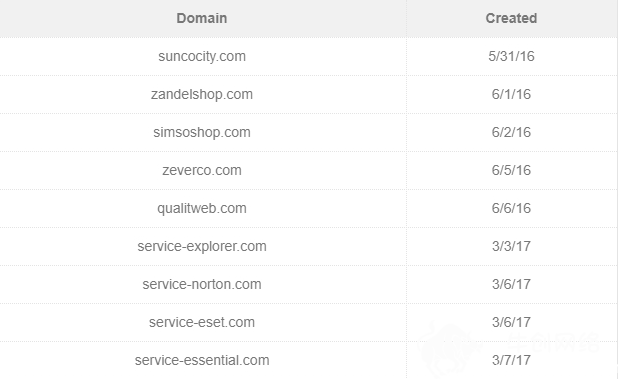This screenshot has width=619, height=379.
Task: Click the 5/31/16 created date
Action: tap(511, 56)
